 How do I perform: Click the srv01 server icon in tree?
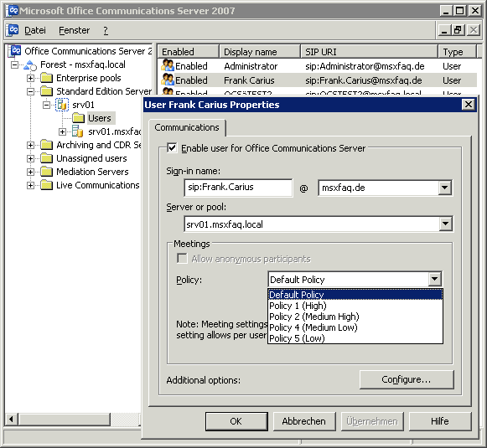click(x=62, y=105)
